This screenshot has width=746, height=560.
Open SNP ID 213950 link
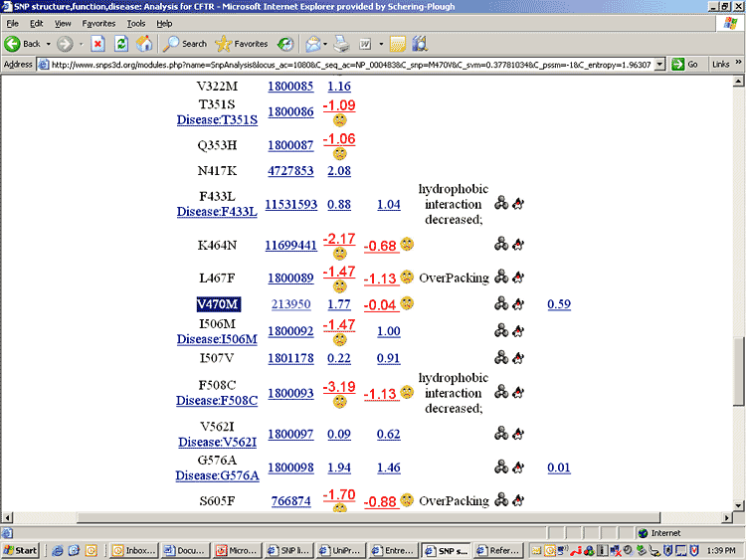click(x=290, y=304)
